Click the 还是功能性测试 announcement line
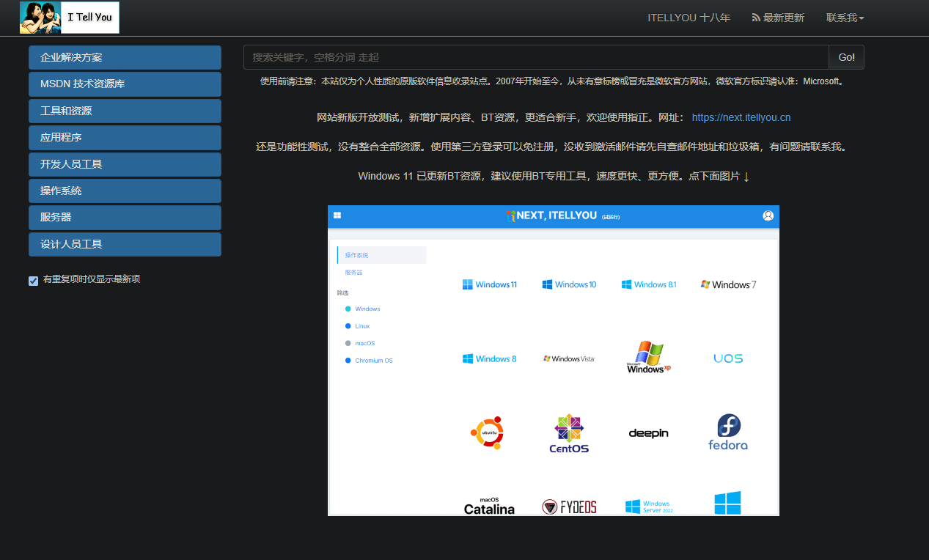Viewport: 929px width, 560px height. pos(554,147)
